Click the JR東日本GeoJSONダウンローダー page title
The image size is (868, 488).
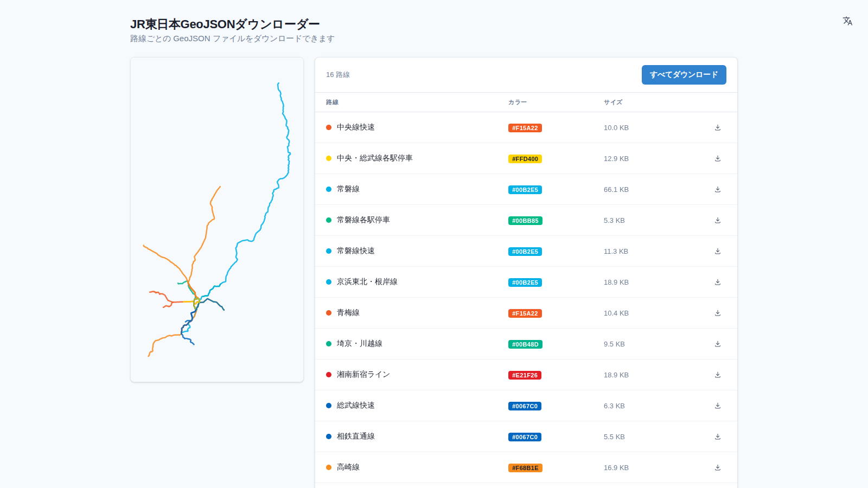[x=225, y=24]
